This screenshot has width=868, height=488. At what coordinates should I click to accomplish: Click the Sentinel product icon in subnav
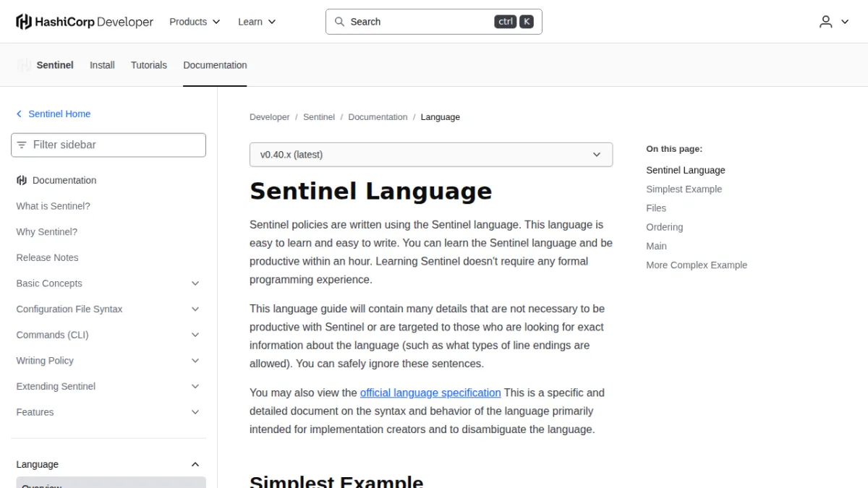(x=24, y=65)
